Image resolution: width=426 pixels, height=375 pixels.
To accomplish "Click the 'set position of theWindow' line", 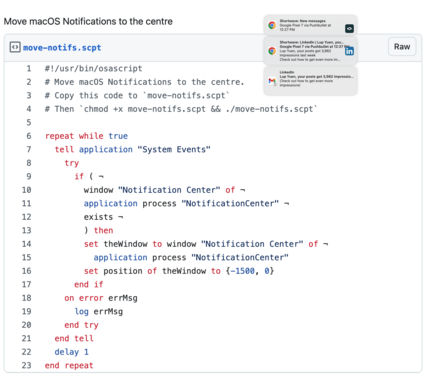I will click(x=179, y=271).
